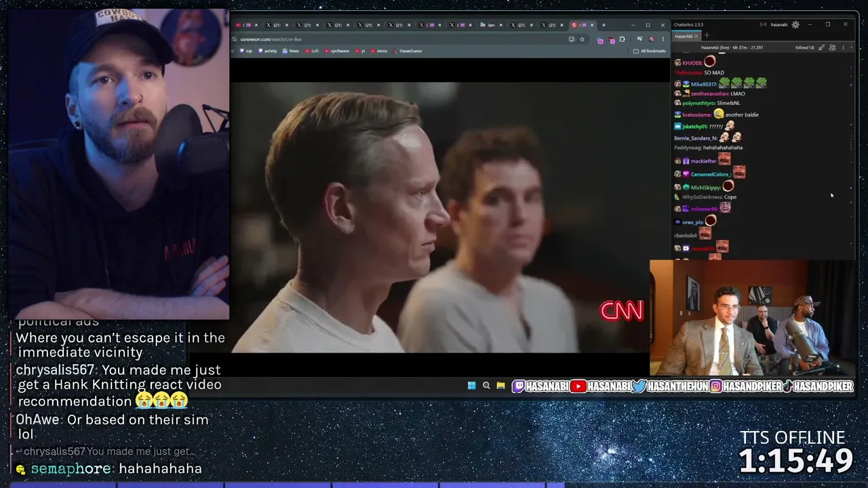Screen dimensions: 868x488
Task: Click username MichiSkippy in chat
Action: [x=706, y=187]
